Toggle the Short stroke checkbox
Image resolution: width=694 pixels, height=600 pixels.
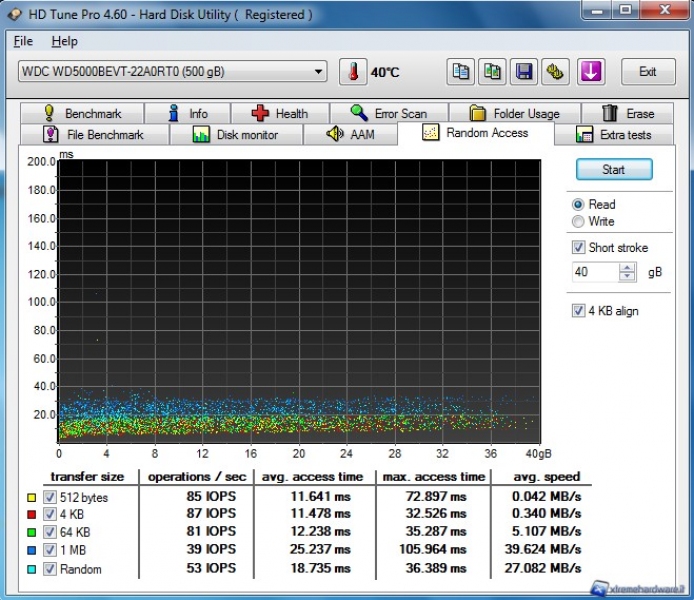(578, 247)
